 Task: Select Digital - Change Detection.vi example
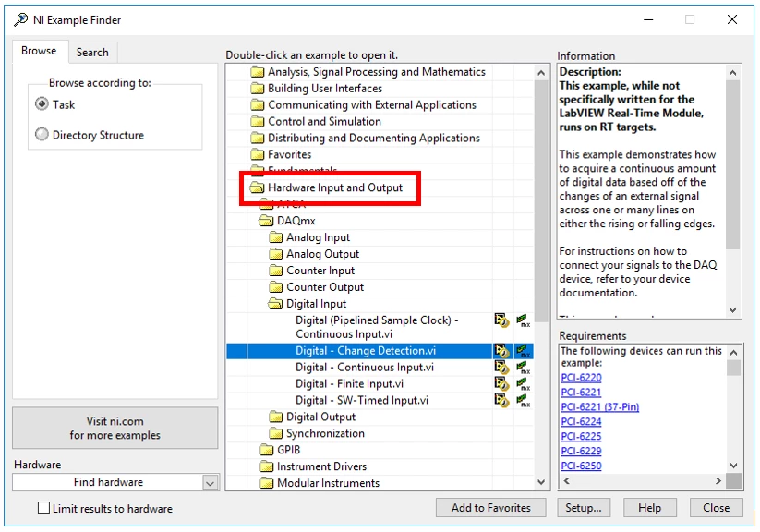380,351
